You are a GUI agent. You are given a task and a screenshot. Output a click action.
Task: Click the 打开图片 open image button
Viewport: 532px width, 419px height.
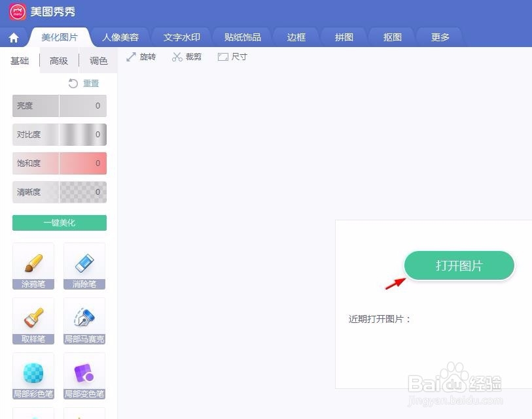pyautogui.click(x=459, y=265)
